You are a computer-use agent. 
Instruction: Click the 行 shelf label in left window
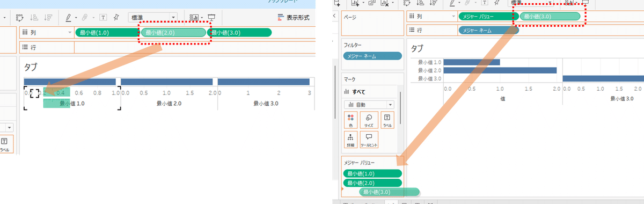click(33, 47)
